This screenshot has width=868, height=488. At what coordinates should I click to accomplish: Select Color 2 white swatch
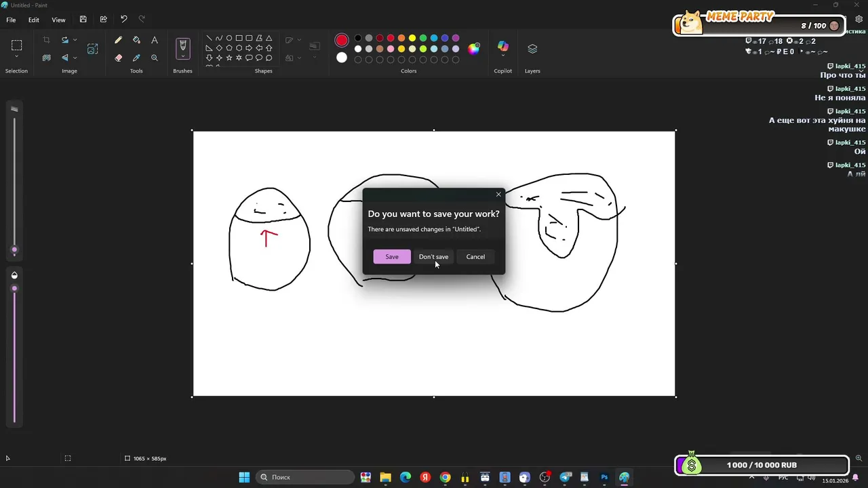pyautogui.click(x=342, y=58)
